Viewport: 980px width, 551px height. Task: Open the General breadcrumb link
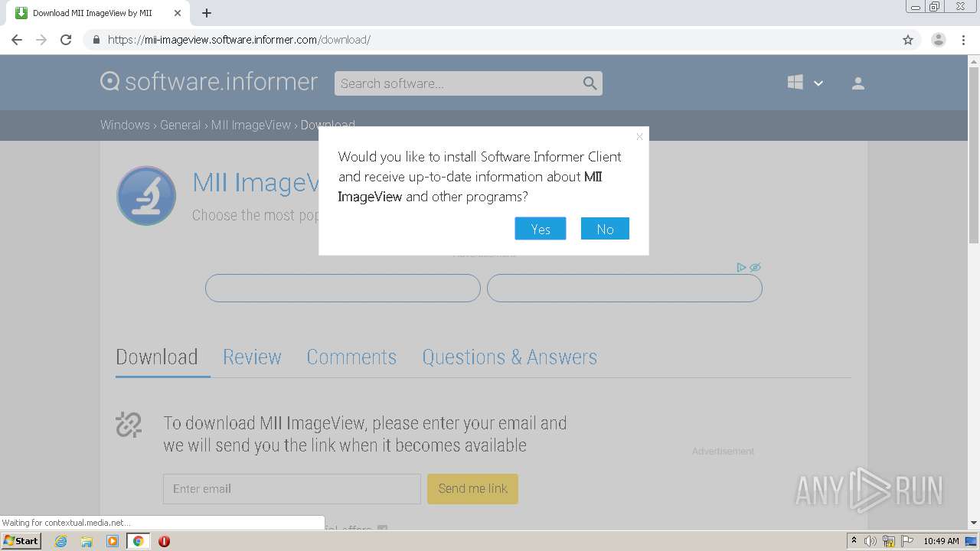tap(180, 125)
